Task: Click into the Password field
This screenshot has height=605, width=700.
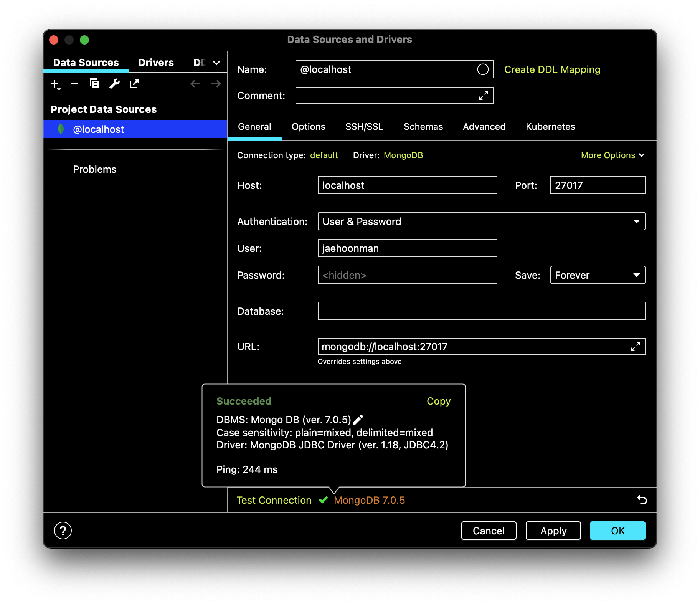Action: [407, 275]
